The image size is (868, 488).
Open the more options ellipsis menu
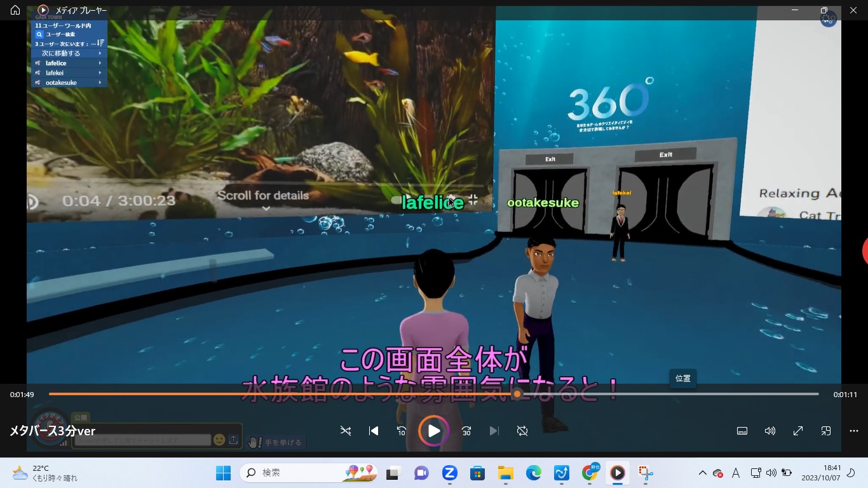(854, 431)
